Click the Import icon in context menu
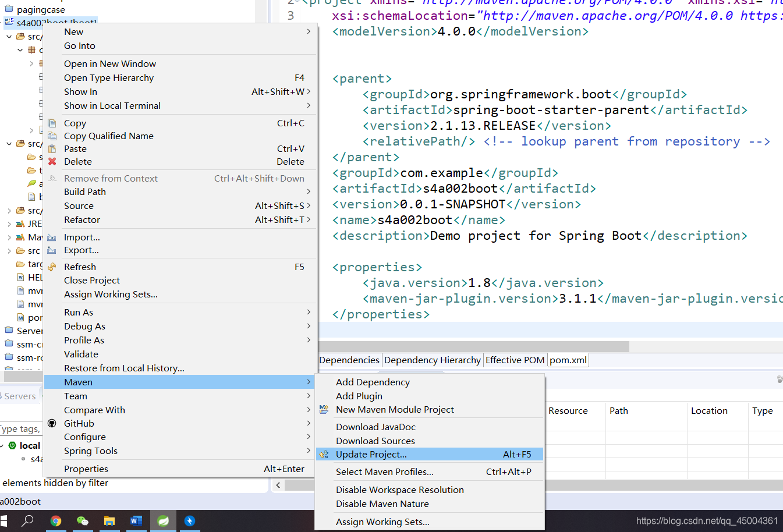The image size is (783, 532). [x=52, y=237]
